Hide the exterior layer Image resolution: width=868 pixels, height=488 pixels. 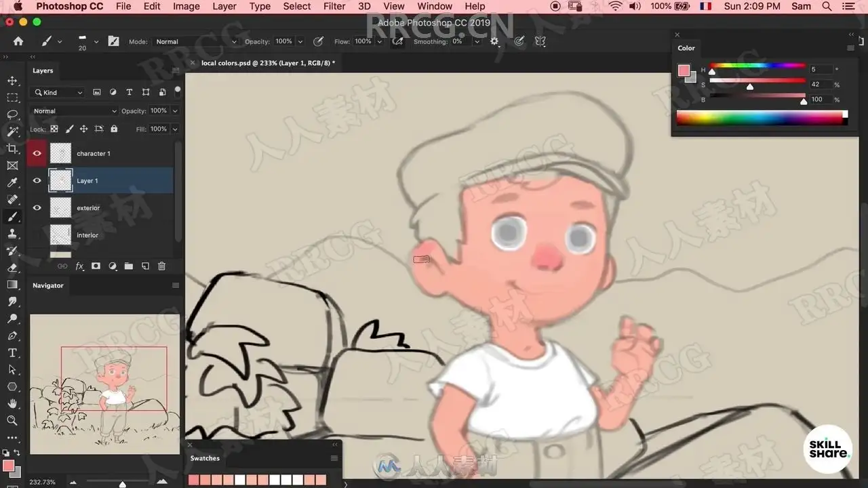37,208
